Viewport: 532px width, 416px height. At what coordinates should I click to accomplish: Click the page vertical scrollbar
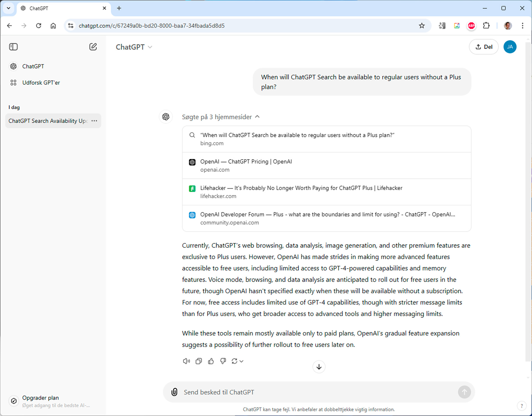tap(528, 202)
